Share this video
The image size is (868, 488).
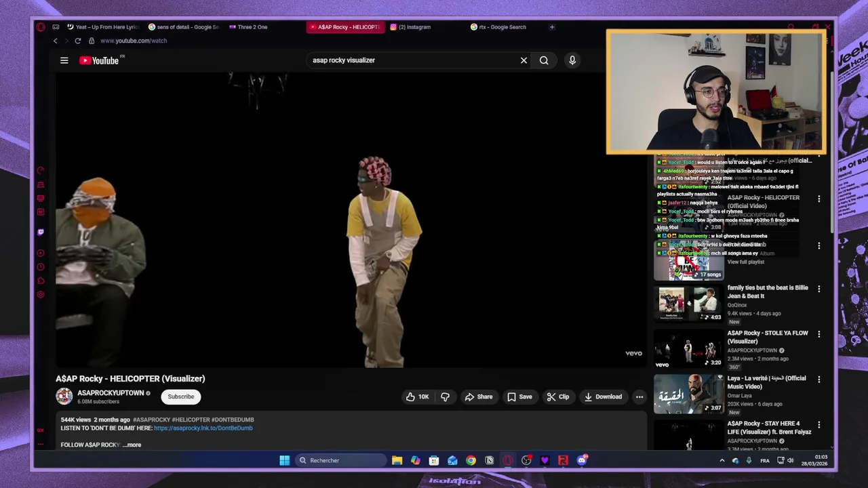click(479, 396)
